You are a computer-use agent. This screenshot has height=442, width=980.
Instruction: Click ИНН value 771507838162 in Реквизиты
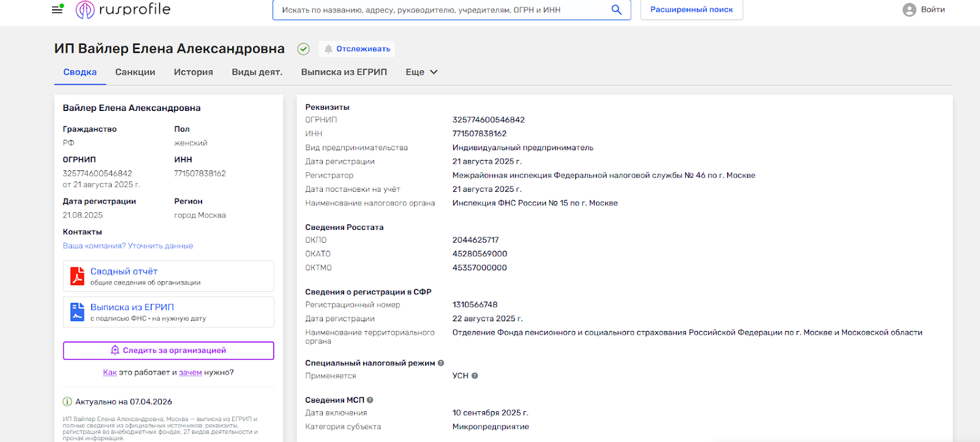pyautogui.click(x=480, y=134)
